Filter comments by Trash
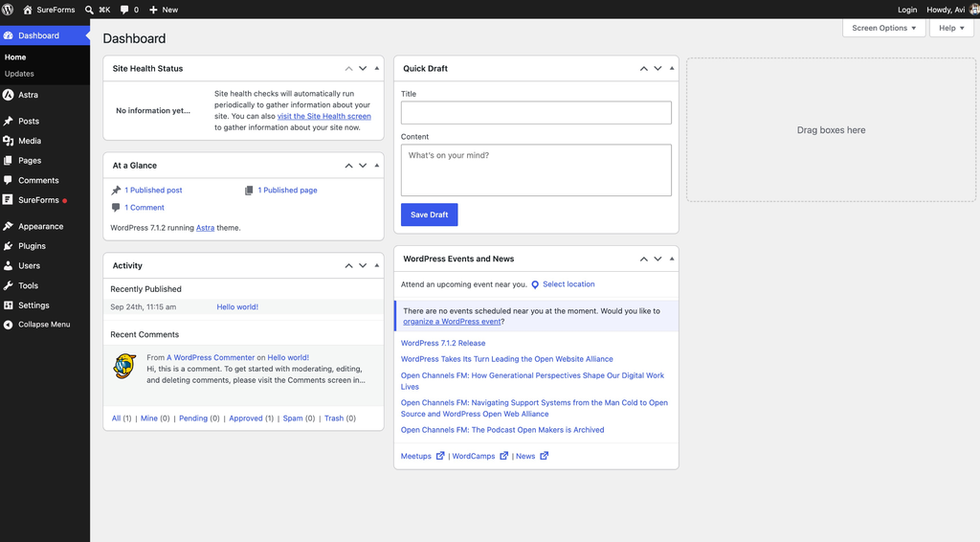This screenshot has height=542, width=980. 334,418
